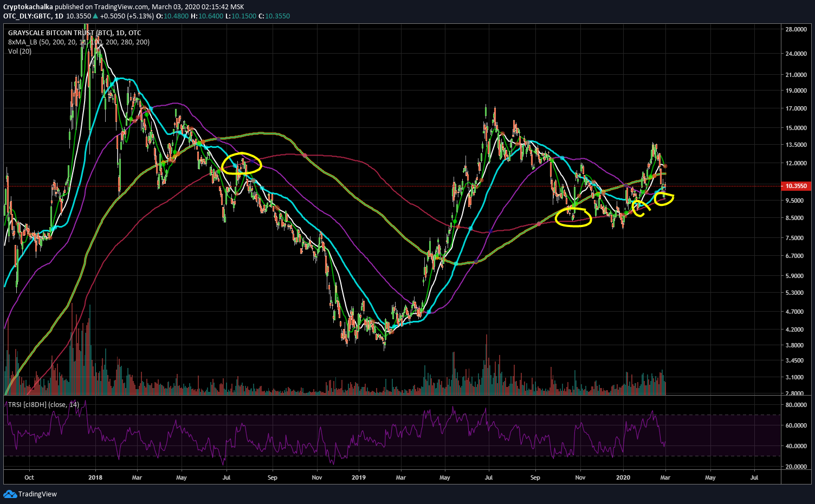Click the 15.0000 price axis label
Viewport: 815px width, 504px height.
point(796,128)
